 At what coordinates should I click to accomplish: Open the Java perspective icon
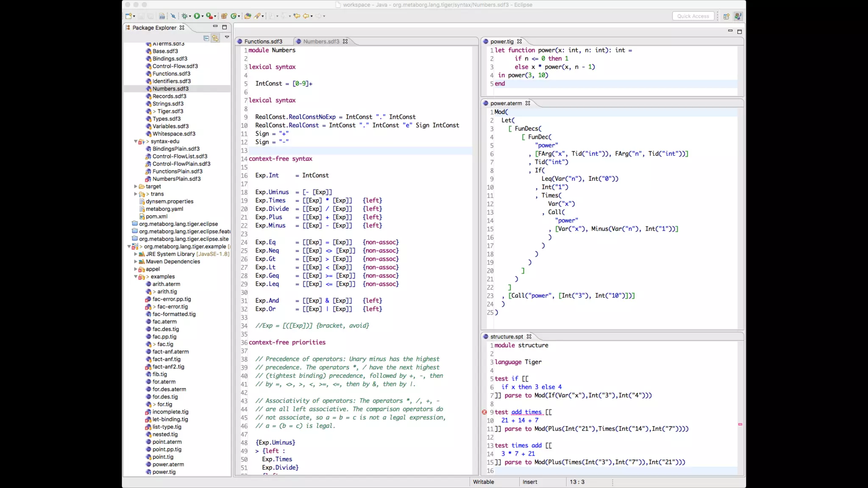click(x=738, y=16)
